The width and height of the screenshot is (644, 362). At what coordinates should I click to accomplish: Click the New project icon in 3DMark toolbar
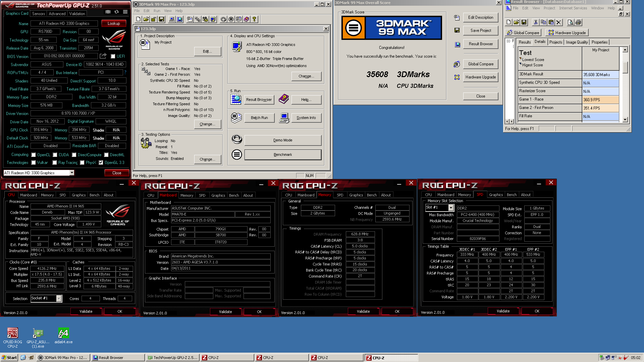coord(138,19)
